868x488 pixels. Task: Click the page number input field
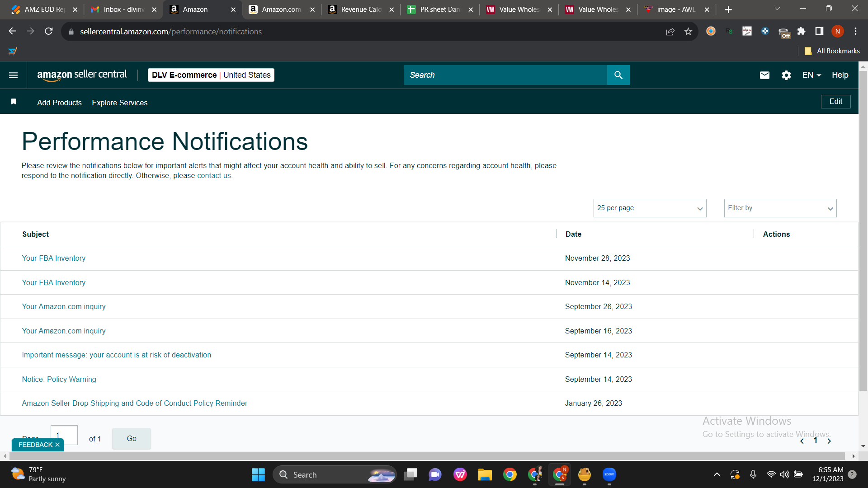[64, 435]
